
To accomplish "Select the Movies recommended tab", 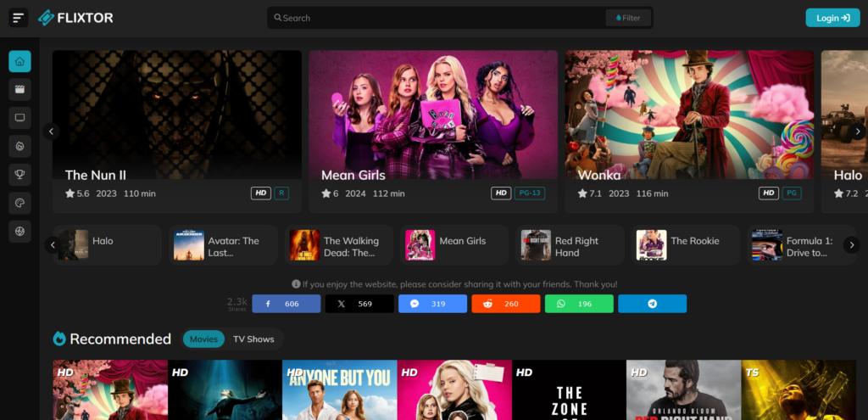I will pyautogui.click(x=203, y=339).
